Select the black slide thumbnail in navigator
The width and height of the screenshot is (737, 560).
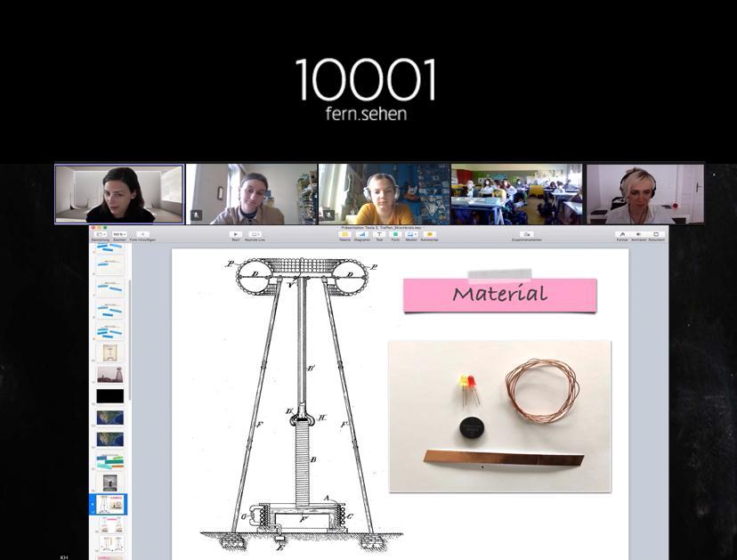pos(110,395)
